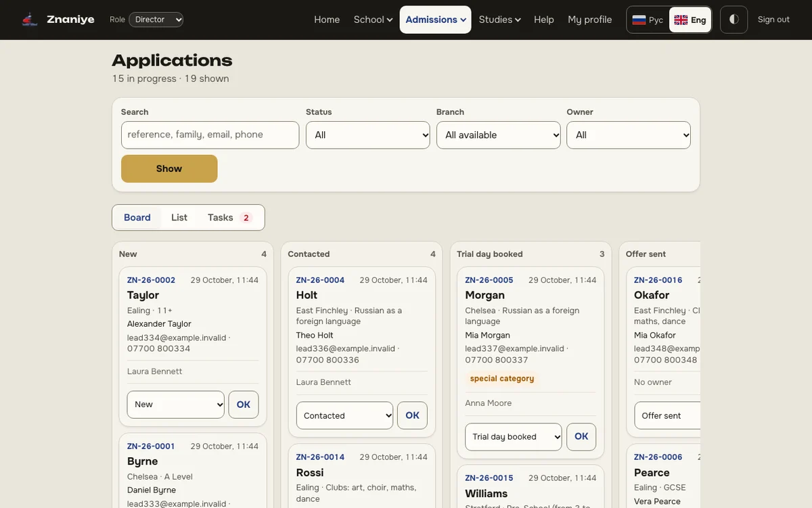Toggle the dark/light theme icon
812x508 pixels.
(734, 20)
